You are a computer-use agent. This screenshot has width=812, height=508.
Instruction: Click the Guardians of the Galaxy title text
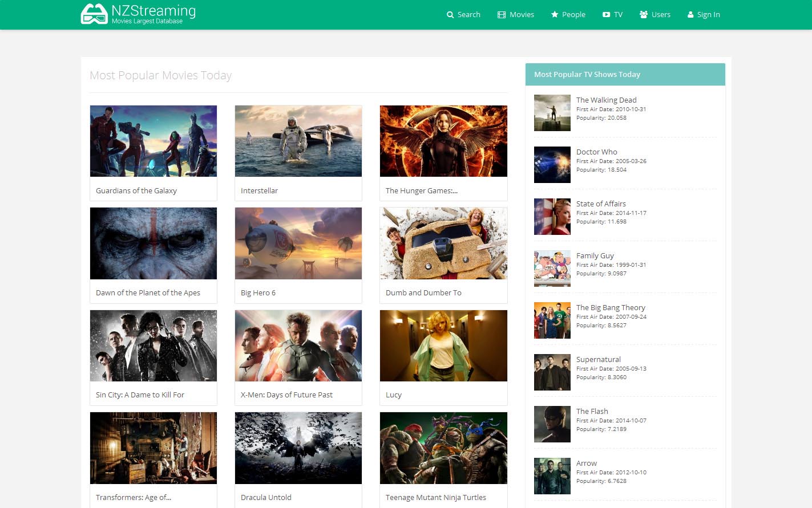(x=136, y=190)
